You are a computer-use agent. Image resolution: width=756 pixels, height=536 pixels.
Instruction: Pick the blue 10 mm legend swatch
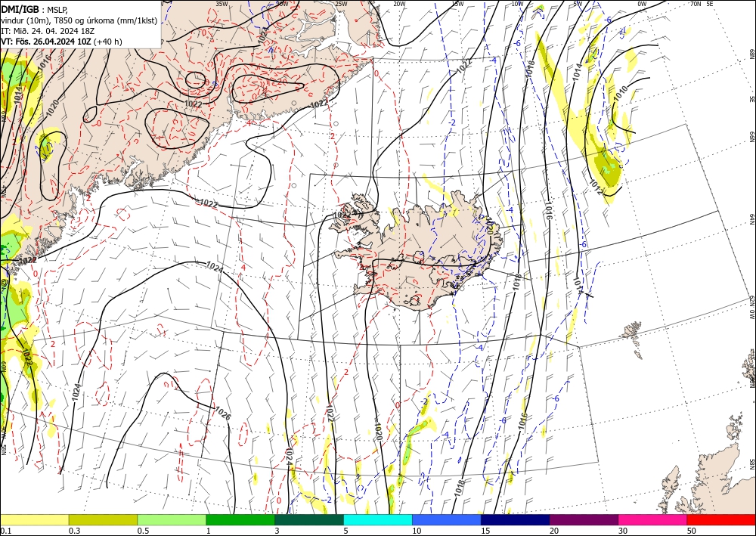click(447, 519)
